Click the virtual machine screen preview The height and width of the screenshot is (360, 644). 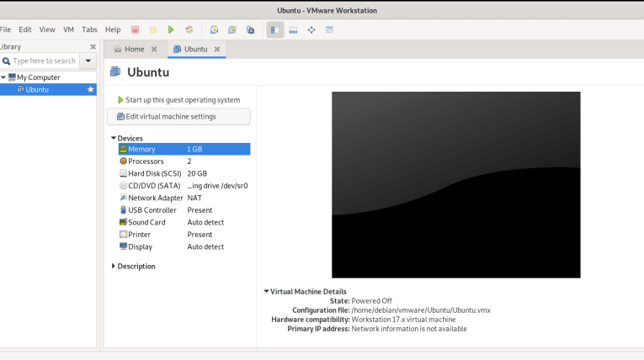(456, 185)
